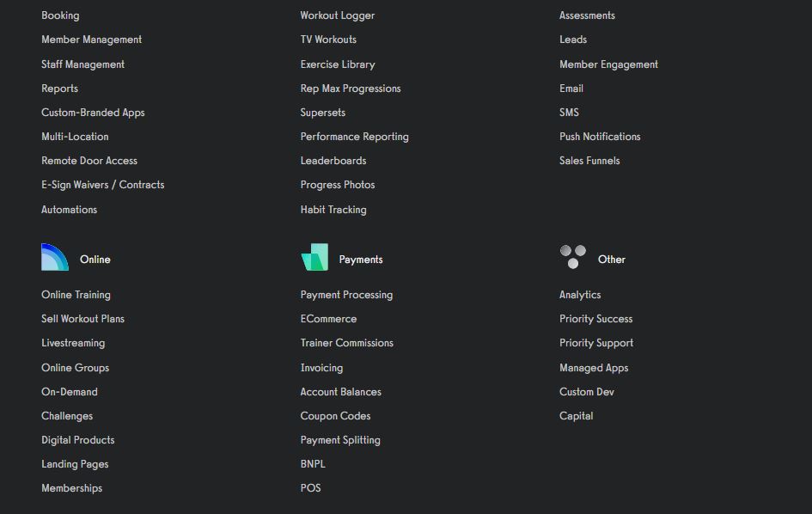Image resolution: width=812 pixels, height=514 pixels.
Task: Open the BNPL payments link
Action: [x=313, y=464]
